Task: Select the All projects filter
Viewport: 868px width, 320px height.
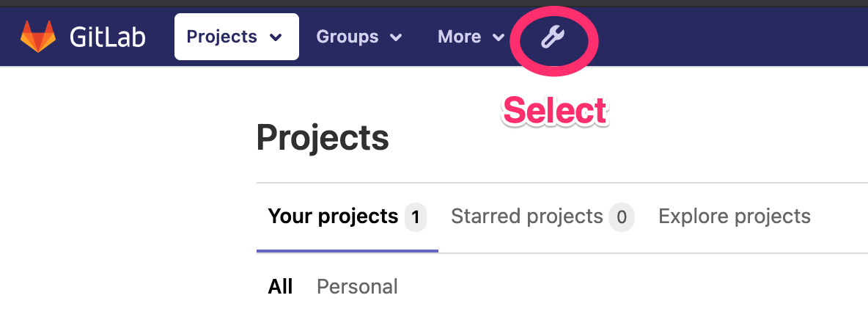Action: (x=280, y=287)
